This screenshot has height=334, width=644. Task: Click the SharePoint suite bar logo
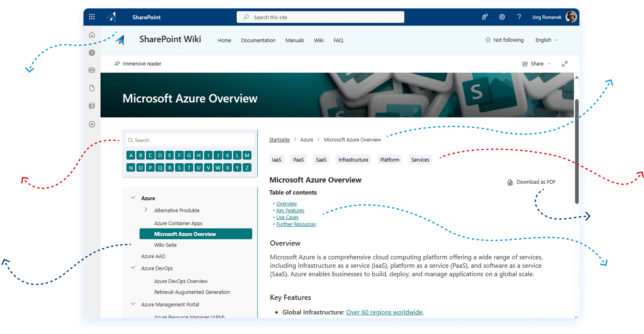pos(111,17)
